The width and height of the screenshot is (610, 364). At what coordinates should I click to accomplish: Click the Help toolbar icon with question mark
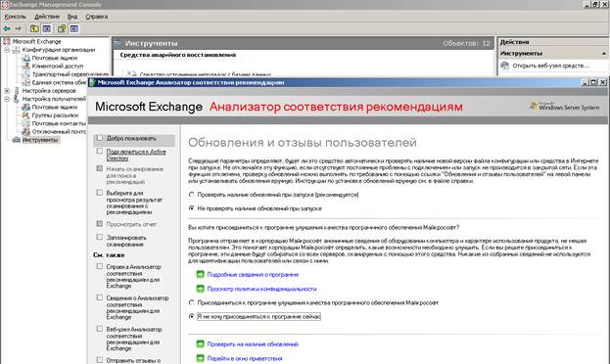(x=62, y=28)
